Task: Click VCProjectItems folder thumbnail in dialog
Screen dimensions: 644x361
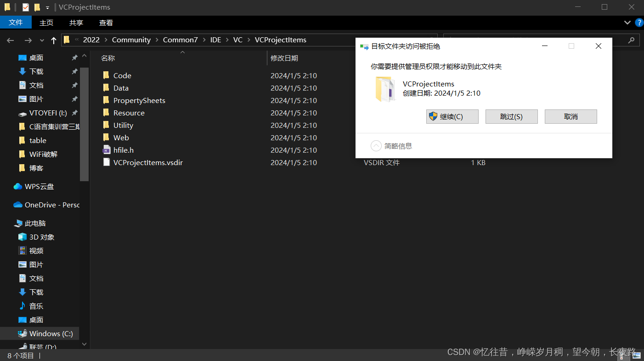Action: pyautogui.click(x=385, y=89)
